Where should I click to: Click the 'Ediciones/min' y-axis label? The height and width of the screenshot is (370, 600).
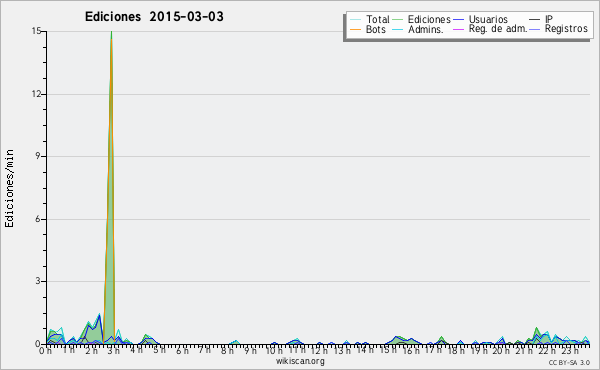tap(9, 188)
